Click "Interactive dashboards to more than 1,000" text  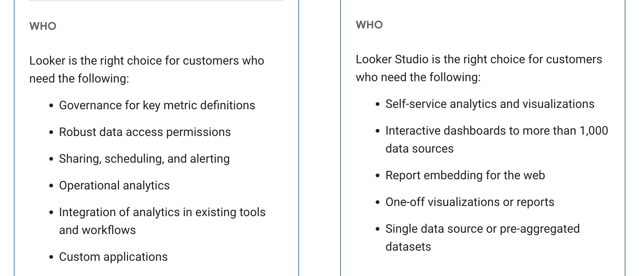coord(496,131)
